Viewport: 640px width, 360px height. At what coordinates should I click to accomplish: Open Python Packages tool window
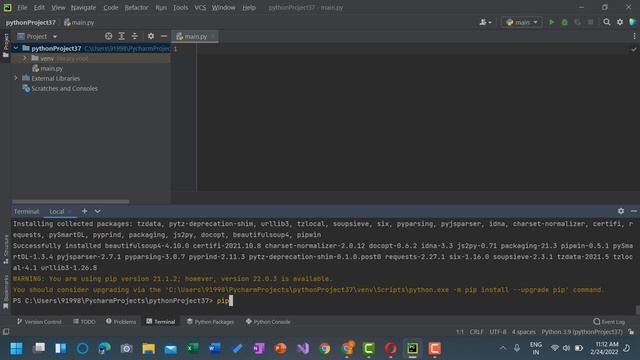(210, 322)
